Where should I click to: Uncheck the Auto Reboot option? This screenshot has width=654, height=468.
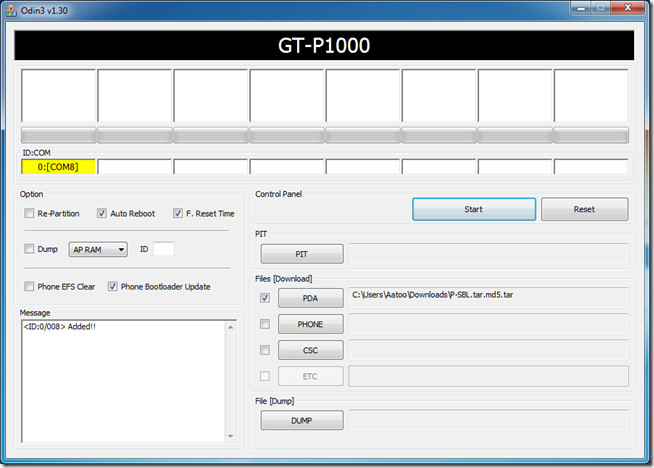(102, 214)
